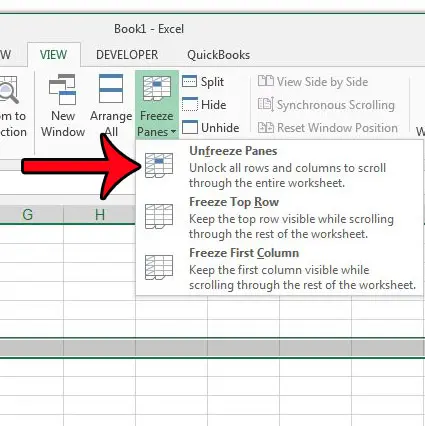425x426 pixels.
Task: Click the gray highlighted row under column H
Action: click(x=99, y=348)
